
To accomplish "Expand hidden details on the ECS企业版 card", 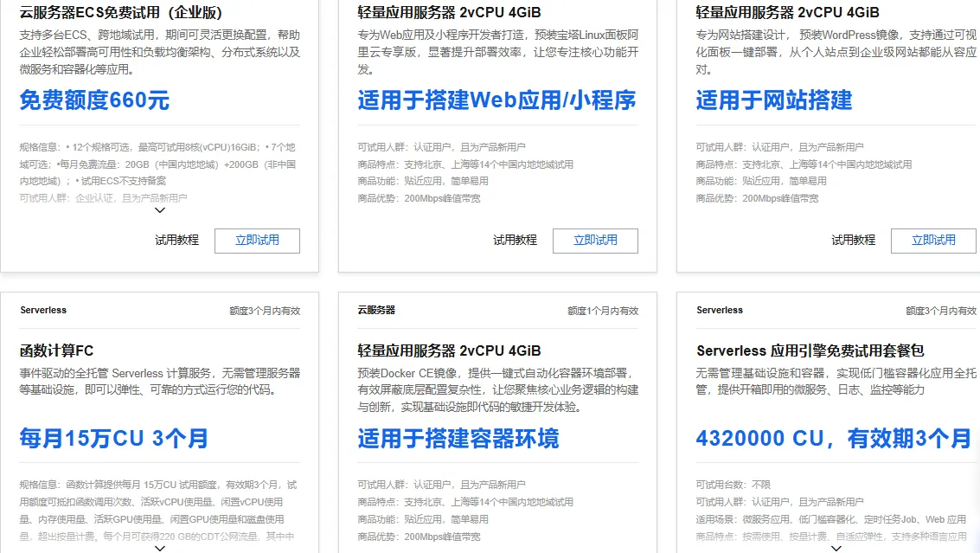I will tap(159, 210).
